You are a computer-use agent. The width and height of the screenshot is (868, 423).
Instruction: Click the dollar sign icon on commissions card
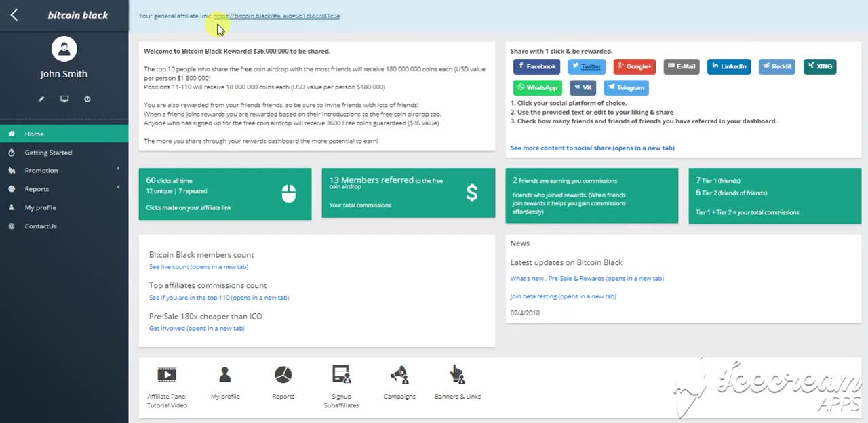click(472, 193)
